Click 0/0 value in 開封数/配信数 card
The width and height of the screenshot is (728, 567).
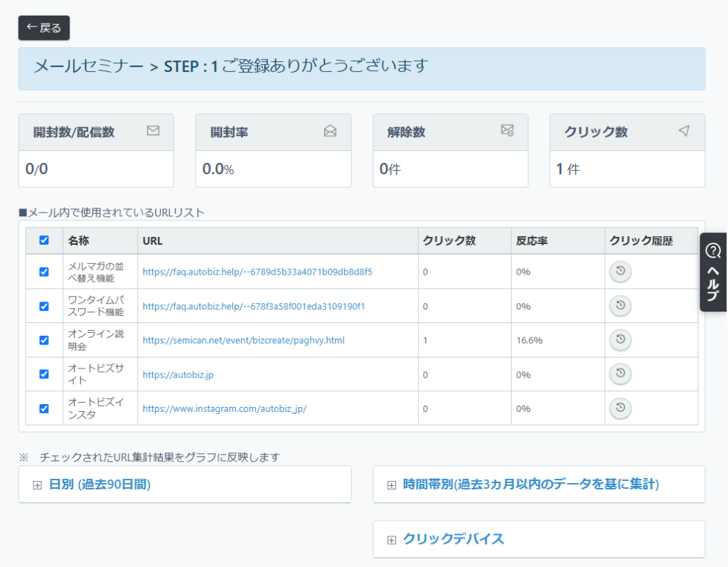[x=37, y=169]
